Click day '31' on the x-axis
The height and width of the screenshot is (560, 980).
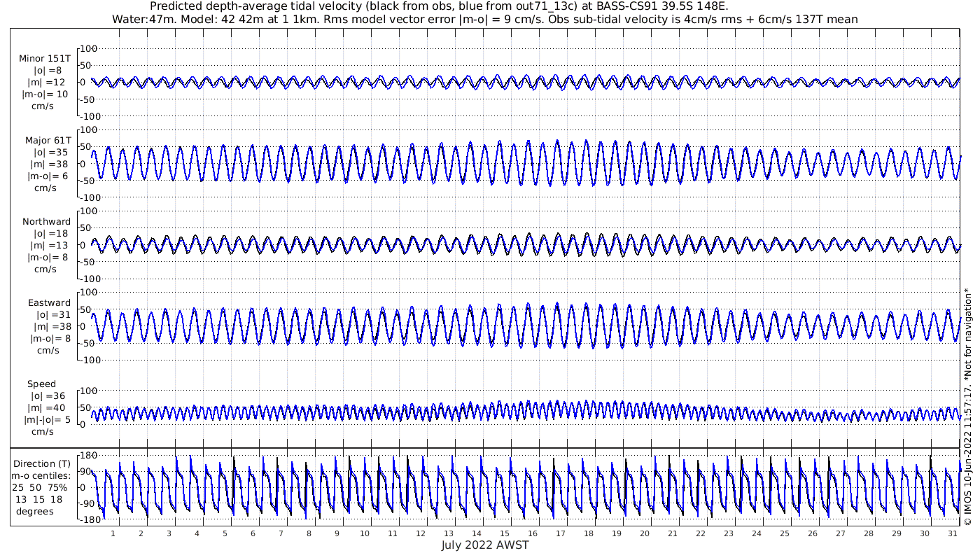(x=952, y=533)
